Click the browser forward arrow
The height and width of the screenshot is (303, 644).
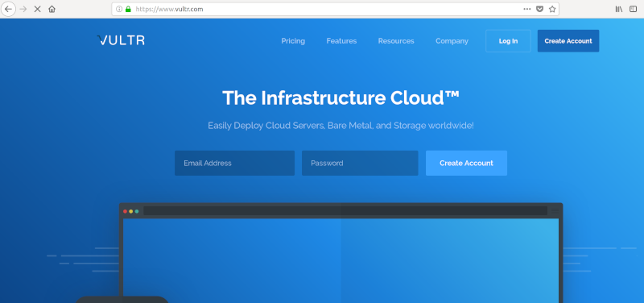23,9
